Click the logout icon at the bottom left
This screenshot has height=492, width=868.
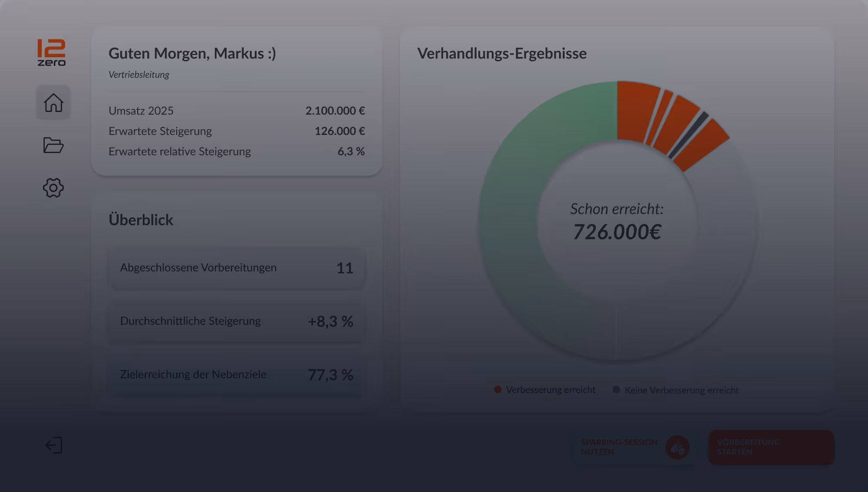pyautogui.click(x=54, y=445)
